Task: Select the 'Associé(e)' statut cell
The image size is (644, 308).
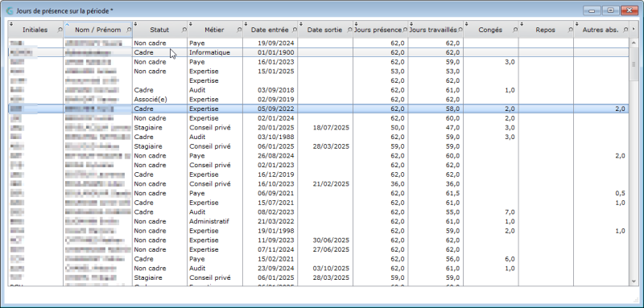Action: (x=151, y=99)
